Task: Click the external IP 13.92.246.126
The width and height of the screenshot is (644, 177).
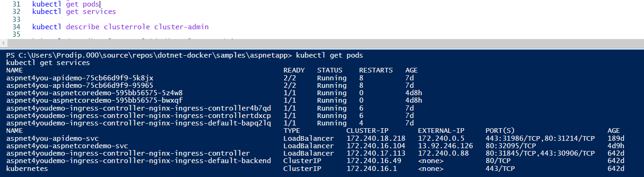Action: [445, 146]
